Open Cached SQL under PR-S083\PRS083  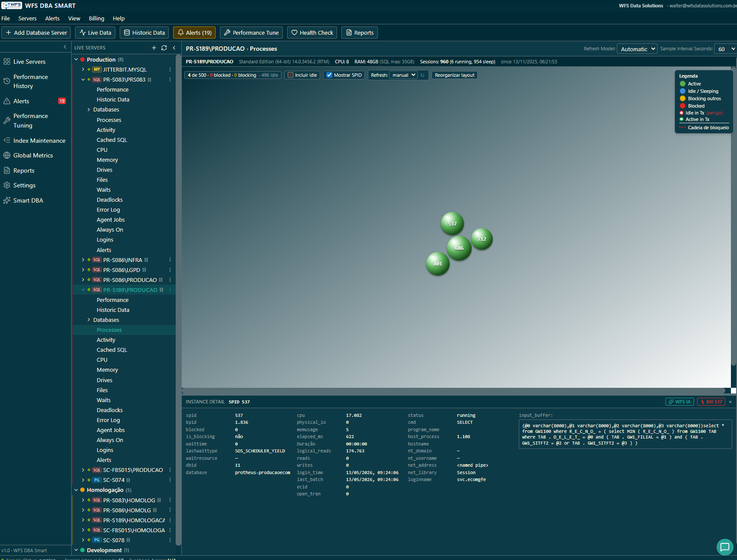pos(112,140)
